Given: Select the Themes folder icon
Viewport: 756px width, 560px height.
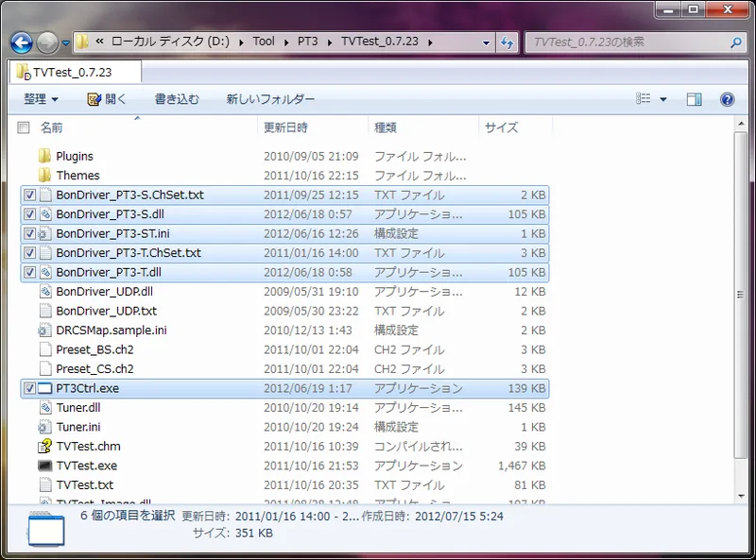Looking at the screenshot, I should coord(44,175).
